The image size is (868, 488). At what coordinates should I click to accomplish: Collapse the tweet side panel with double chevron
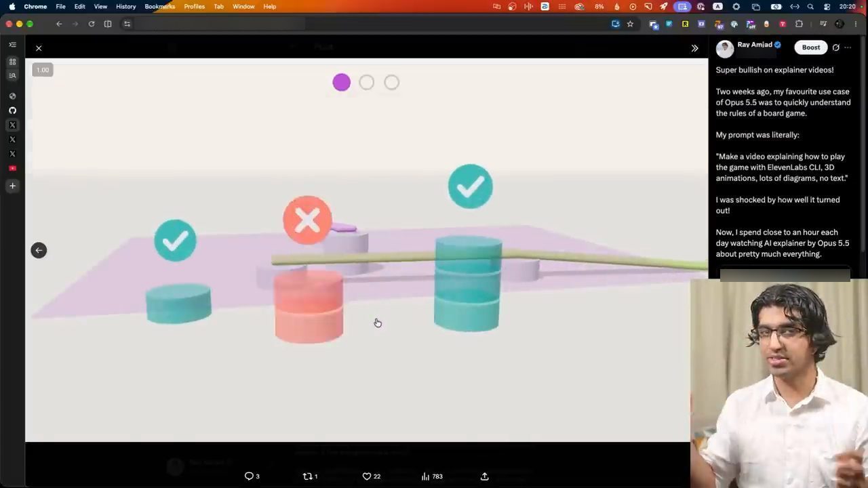click(x=694, y=48)
